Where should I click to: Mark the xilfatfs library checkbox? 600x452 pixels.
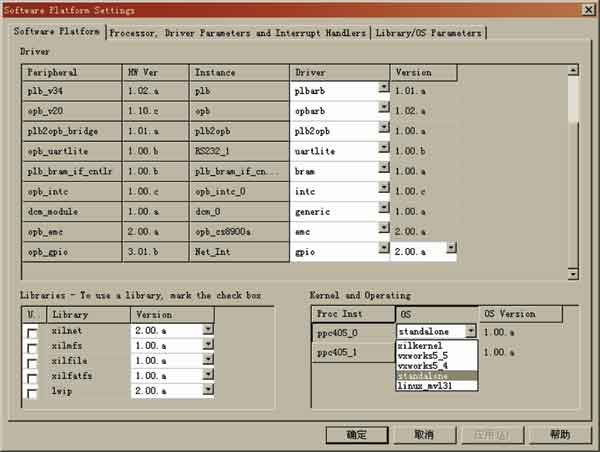click(x=32, y=377)
